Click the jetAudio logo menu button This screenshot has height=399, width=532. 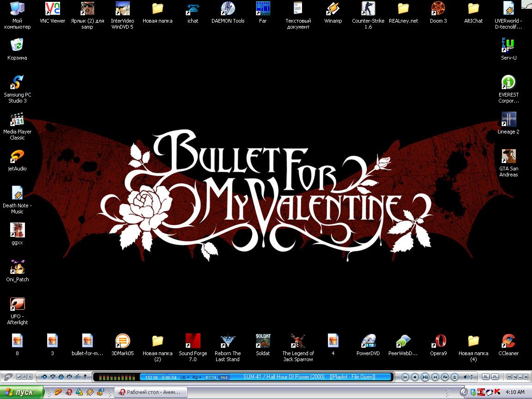[8, 377]
